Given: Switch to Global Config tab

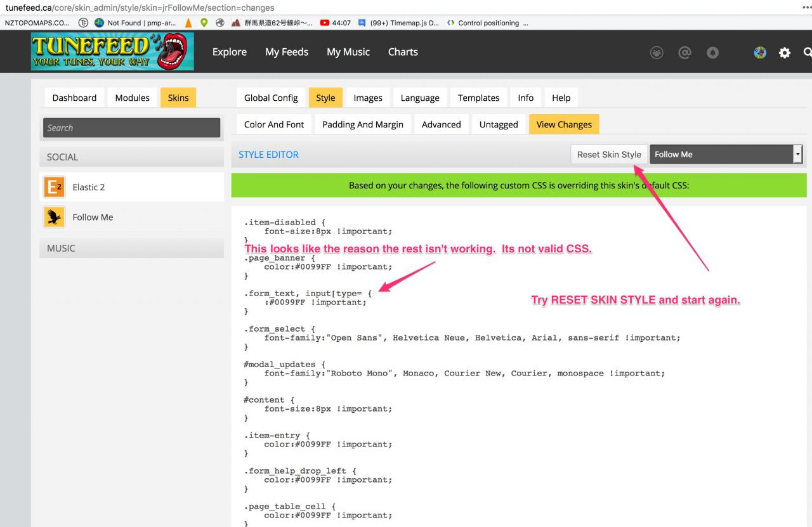Looking at the screenshot, I should pos(271,98).
